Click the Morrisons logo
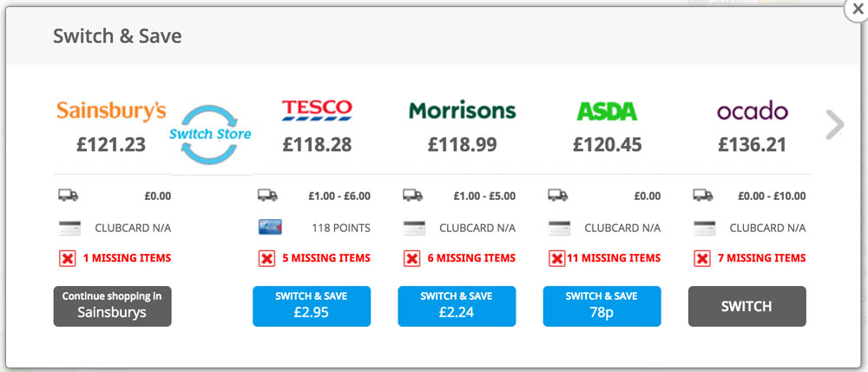This screenshot has height=372, width=868. (x=462, y=111)
